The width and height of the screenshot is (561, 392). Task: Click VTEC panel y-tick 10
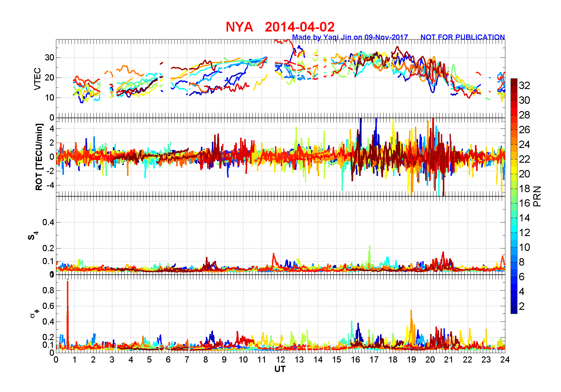coord(49,98)
